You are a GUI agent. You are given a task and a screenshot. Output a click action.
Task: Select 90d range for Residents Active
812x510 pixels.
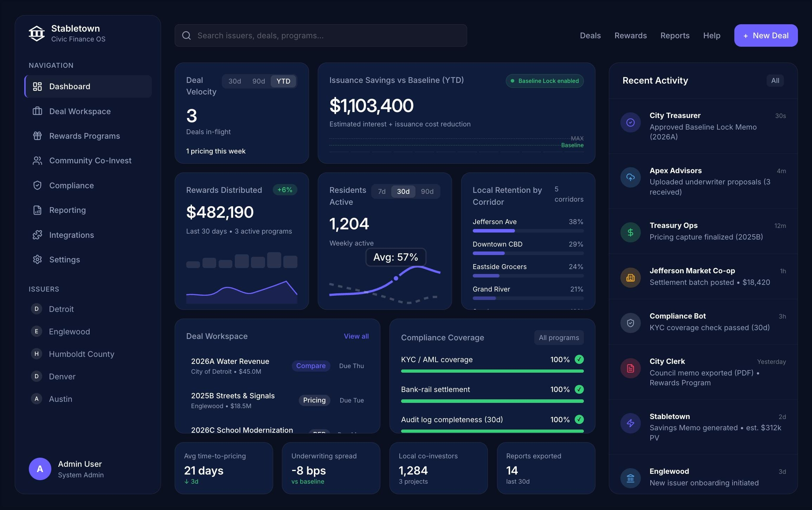427,191
